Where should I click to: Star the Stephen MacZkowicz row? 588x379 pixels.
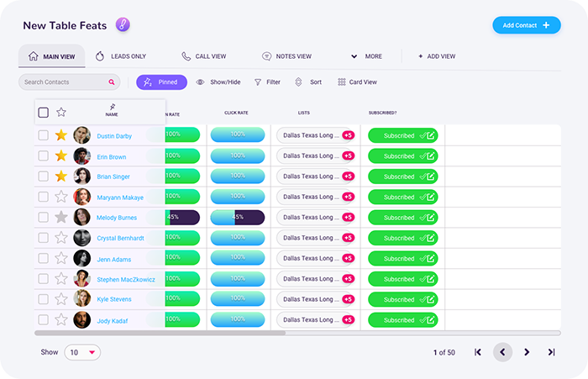click(61, 278)
